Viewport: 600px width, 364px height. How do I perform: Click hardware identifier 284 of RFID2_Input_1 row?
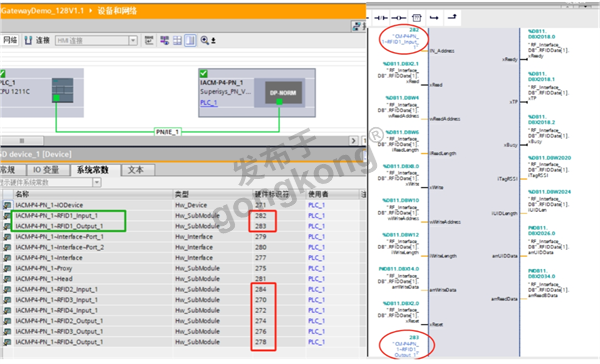point(261,289)
